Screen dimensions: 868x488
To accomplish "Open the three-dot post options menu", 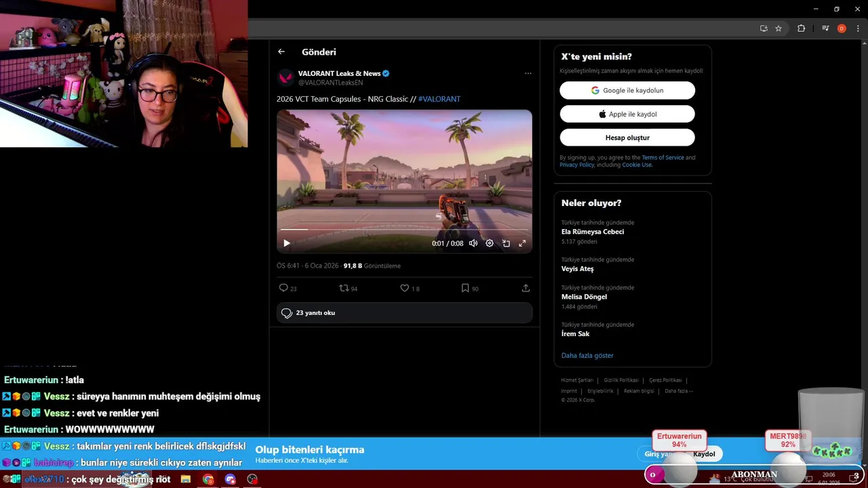I will pyautogui.click(x=528, y=73).
